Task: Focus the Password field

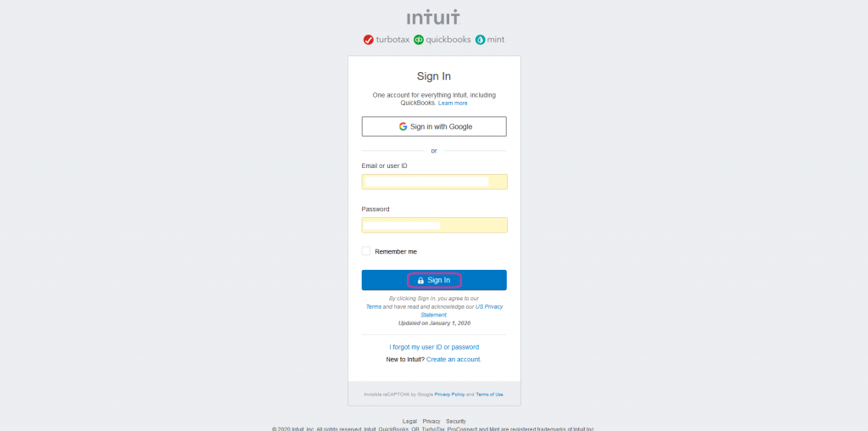Action: (435, 225)
